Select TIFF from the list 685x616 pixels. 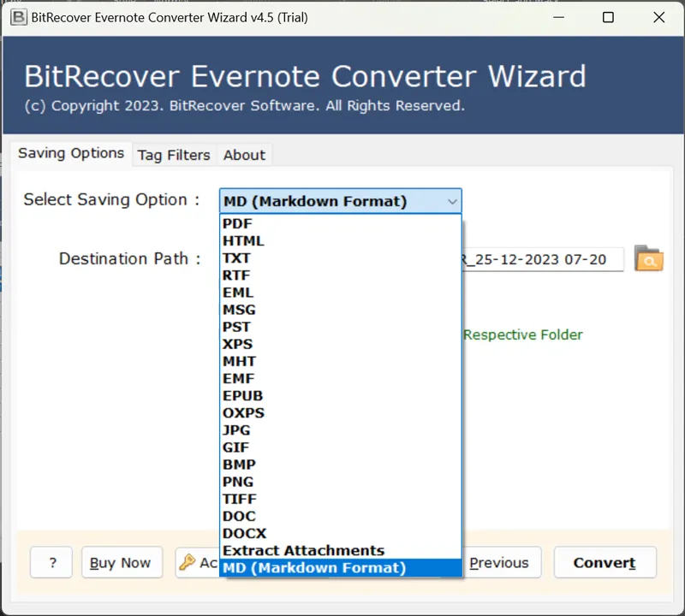(340, 499)
